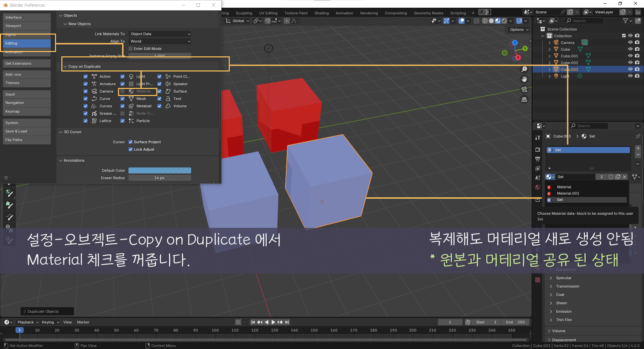Open Link Materials To dropdown

tap(160, 34)
